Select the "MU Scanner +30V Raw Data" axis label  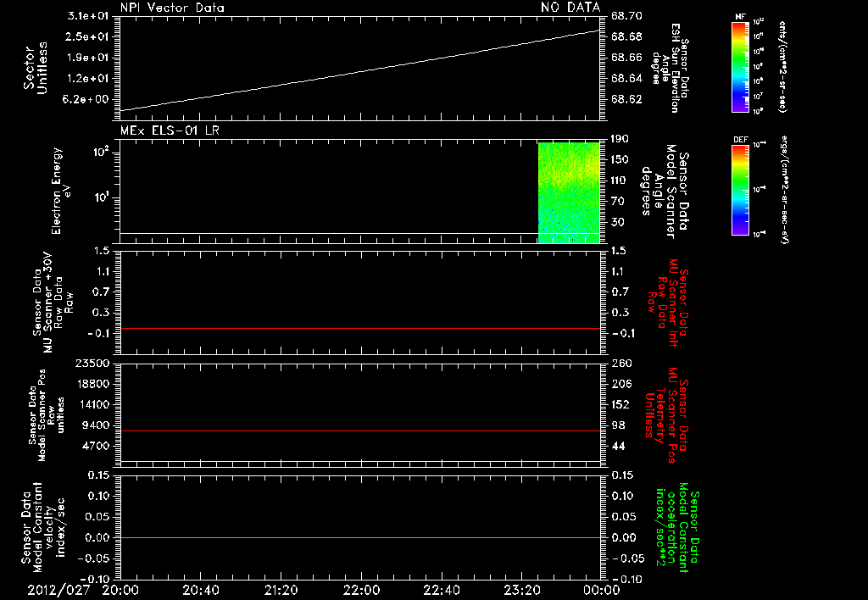click(x=53, y=303)
